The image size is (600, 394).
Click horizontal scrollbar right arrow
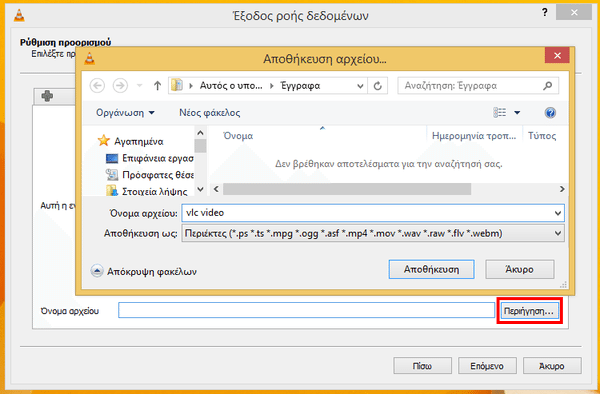[562, 189]
